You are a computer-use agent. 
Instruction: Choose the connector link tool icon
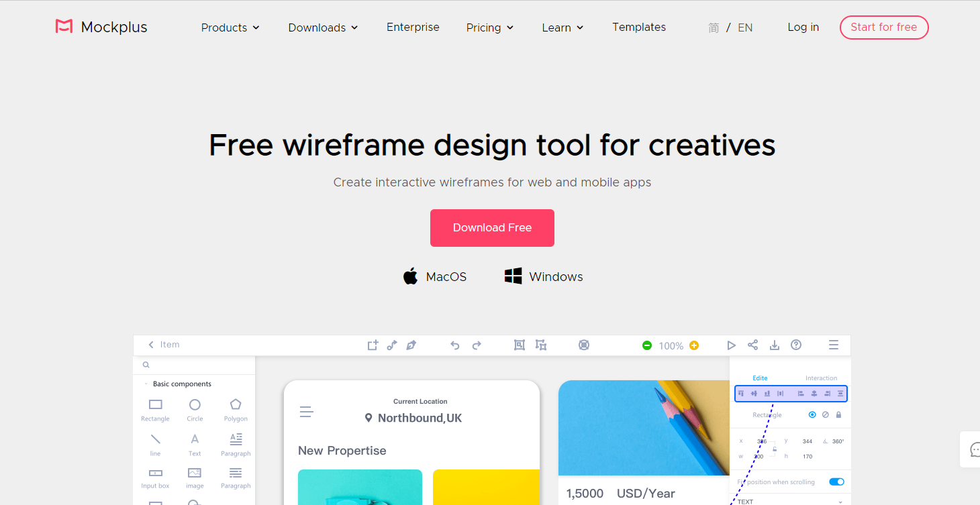392,345
